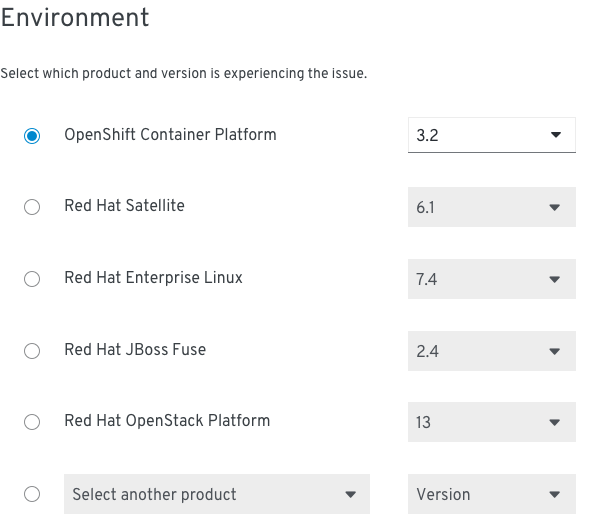Select the OpenShift Container Platform radio button
Viewport: 600px width, 529px height.
click(x=32, y=136)
